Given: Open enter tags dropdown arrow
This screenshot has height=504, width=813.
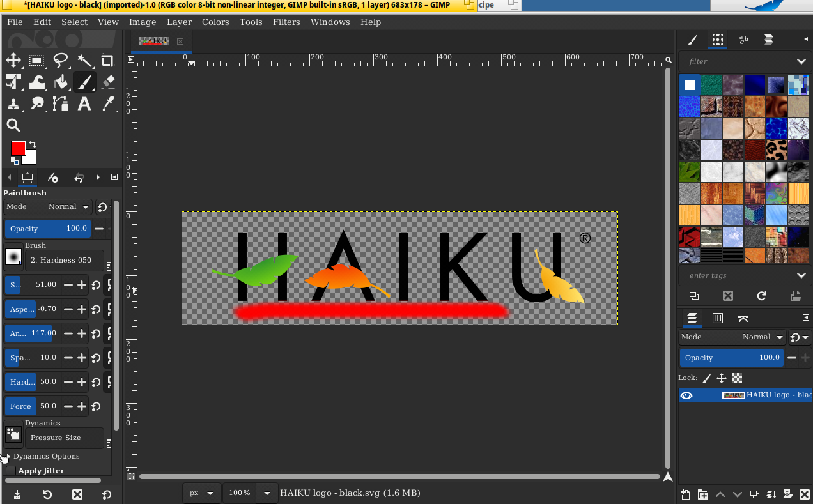Looking at the screenshot, I should point(801,275).
